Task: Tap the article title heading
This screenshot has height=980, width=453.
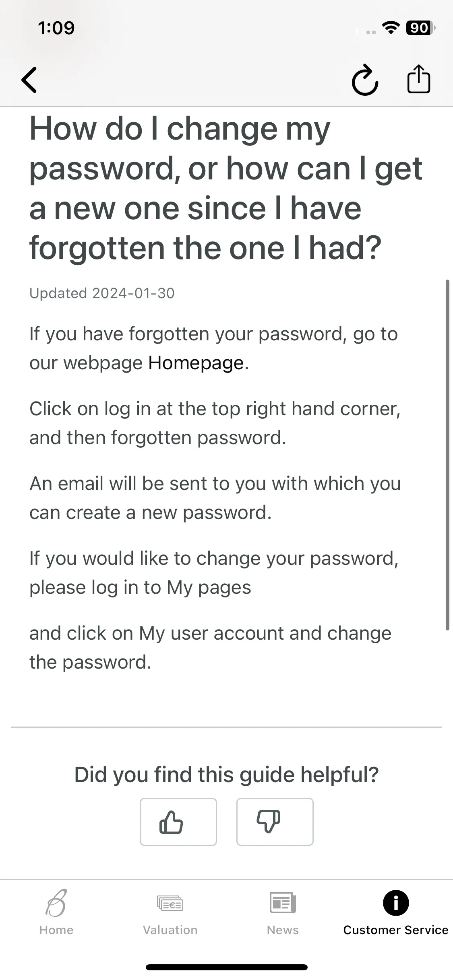Action: (x=225, y=188)
